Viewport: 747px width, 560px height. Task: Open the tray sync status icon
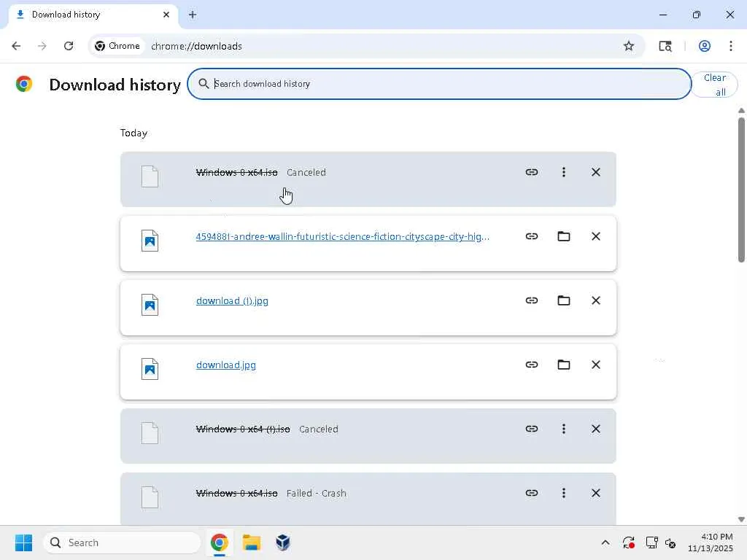coord(628,542)
